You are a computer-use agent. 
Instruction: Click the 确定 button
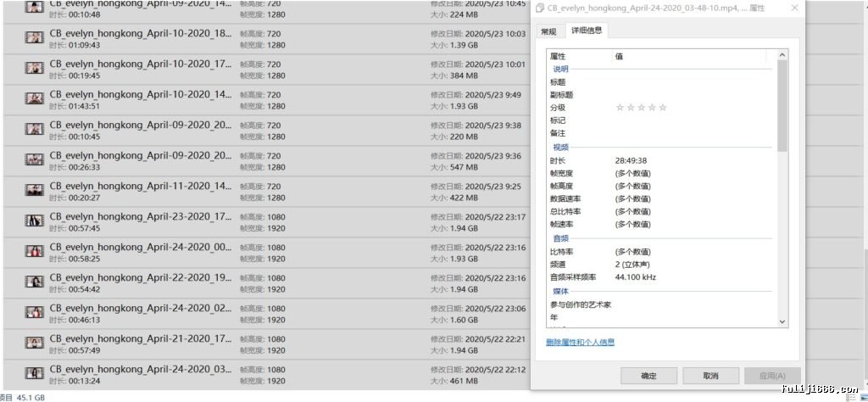click(648, 376)
